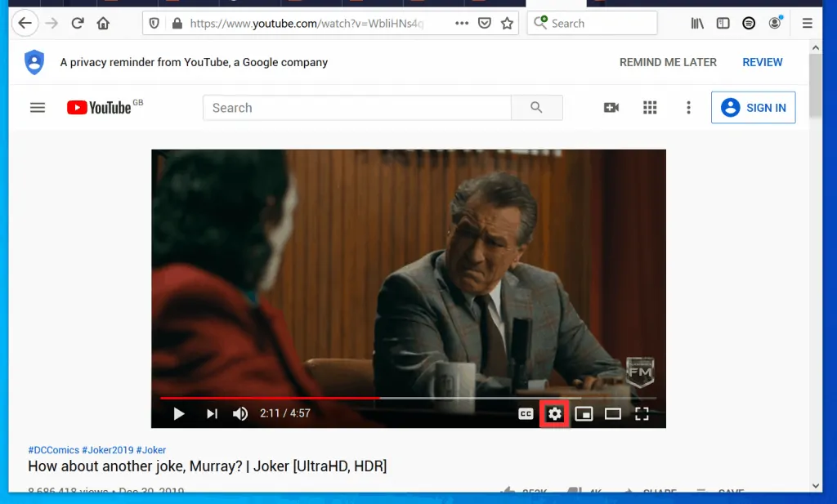Click the YouTube address bar URL
This screenshot has width=837, height=504.
(x=307, y=24)
